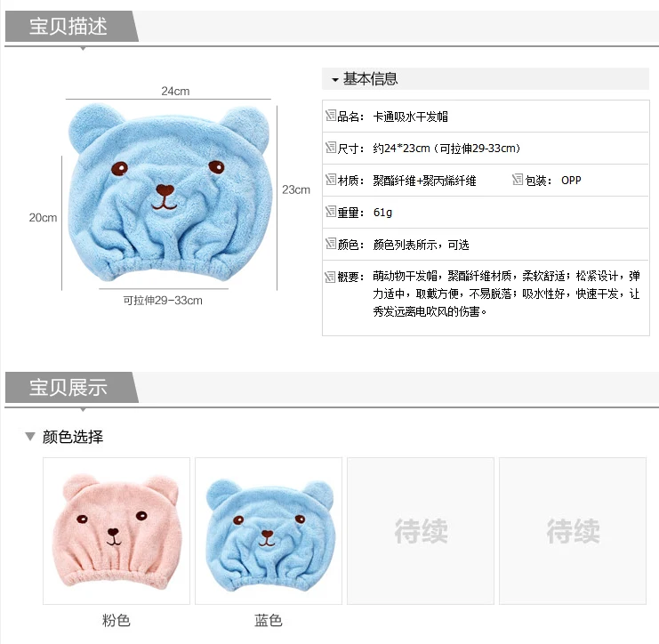The width and height of the screenshot is (659, 644).
Task: Select the pink bear hat thumbnail
Action: coord(117,531)
